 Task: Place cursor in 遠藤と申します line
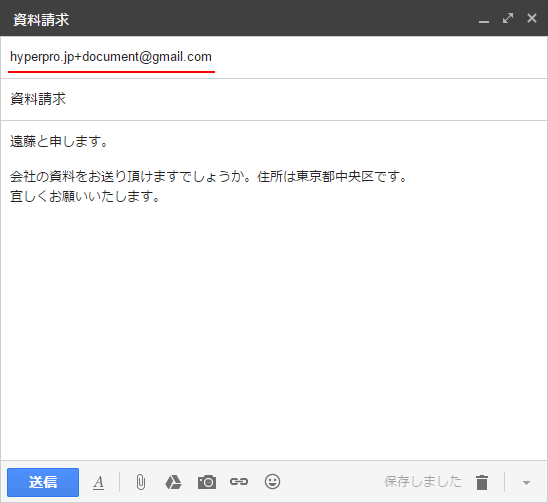59,141
